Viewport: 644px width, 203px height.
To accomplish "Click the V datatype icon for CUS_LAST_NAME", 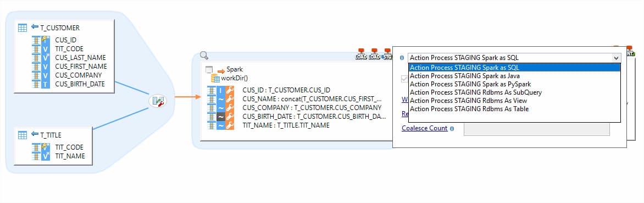I will click(x=46, y=58).
